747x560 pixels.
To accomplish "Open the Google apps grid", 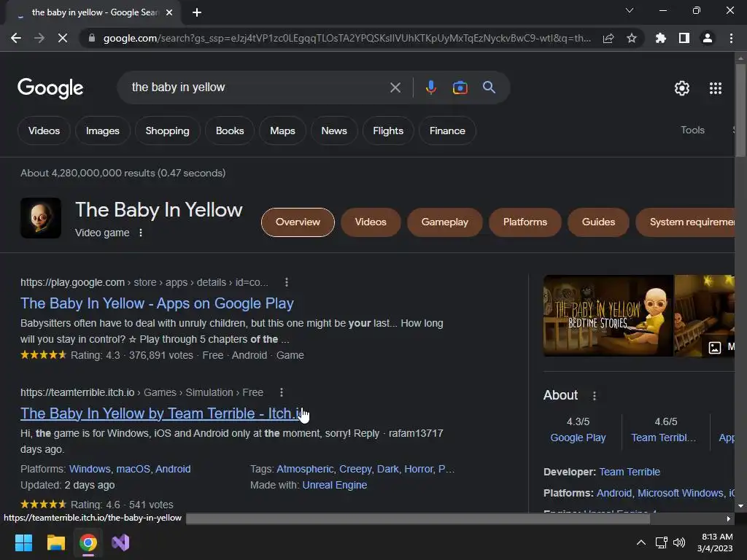I will [715, 88].
